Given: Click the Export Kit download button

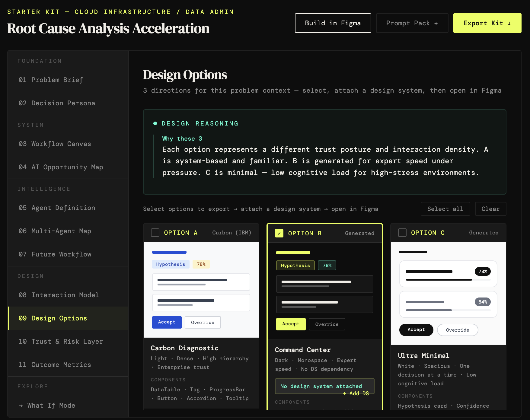Looking at the screenshot, I should click(x=487, y=23).
